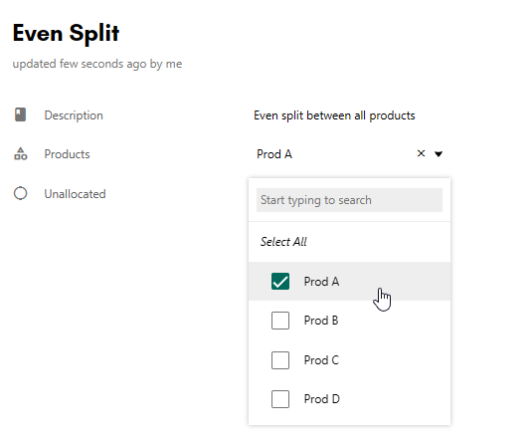Click the Even Split title
This screenshot has width=532, height=438.
point(66,33)
